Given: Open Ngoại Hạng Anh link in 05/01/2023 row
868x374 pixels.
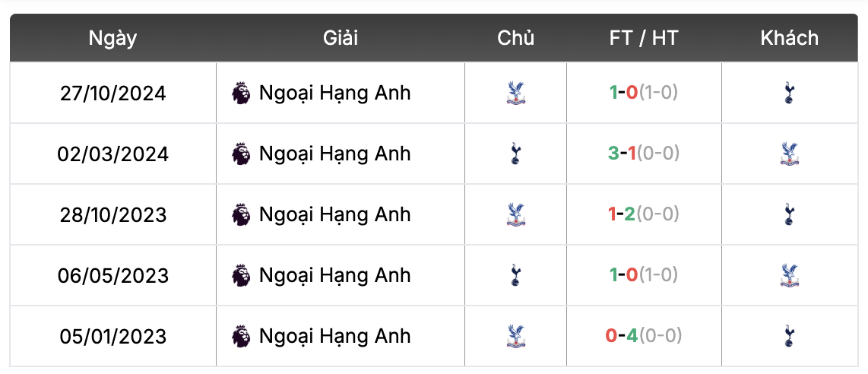Looking at the screenshot, I should (334, 336).
